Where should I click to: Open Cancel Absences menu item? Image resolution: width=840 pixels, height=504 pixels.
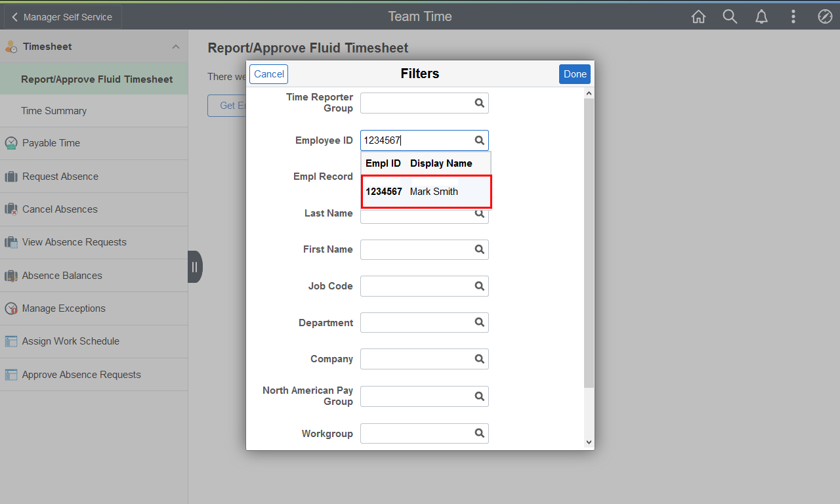(94, 209)
